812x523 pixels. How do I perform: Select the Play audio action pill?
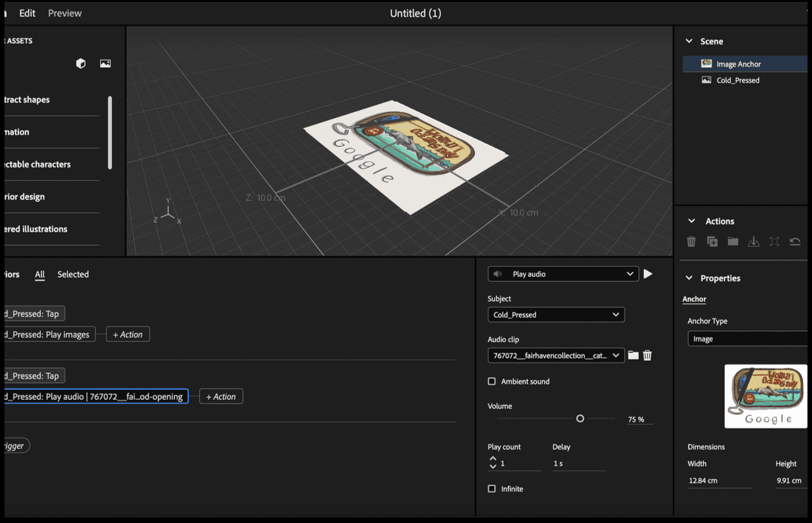pos(96,396)
